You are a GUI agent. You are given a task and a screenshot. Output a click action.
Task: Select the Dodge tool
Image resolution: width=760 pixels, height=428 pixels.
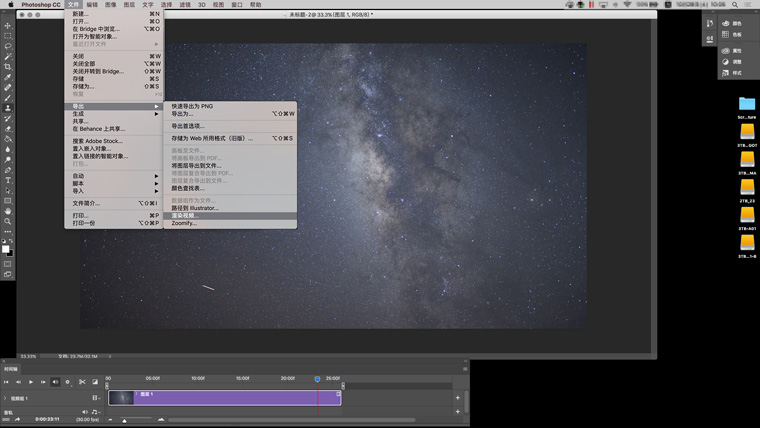8,159
